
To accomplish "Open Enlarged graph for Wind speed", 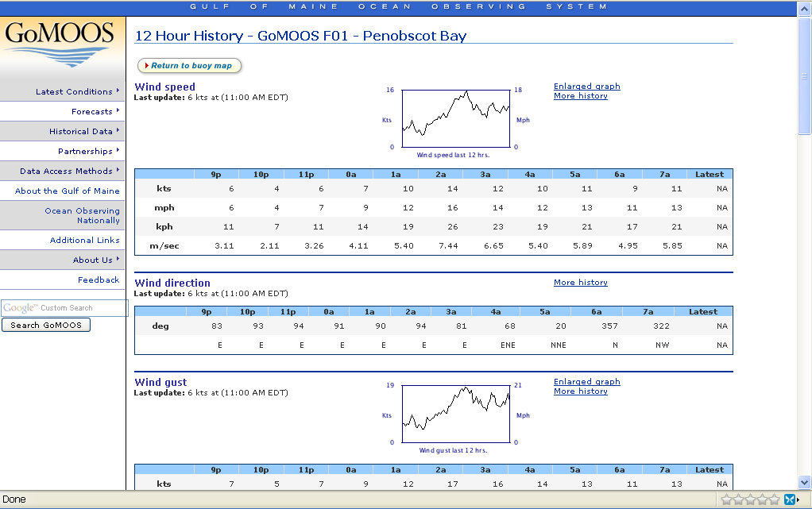I will [586, 86].
